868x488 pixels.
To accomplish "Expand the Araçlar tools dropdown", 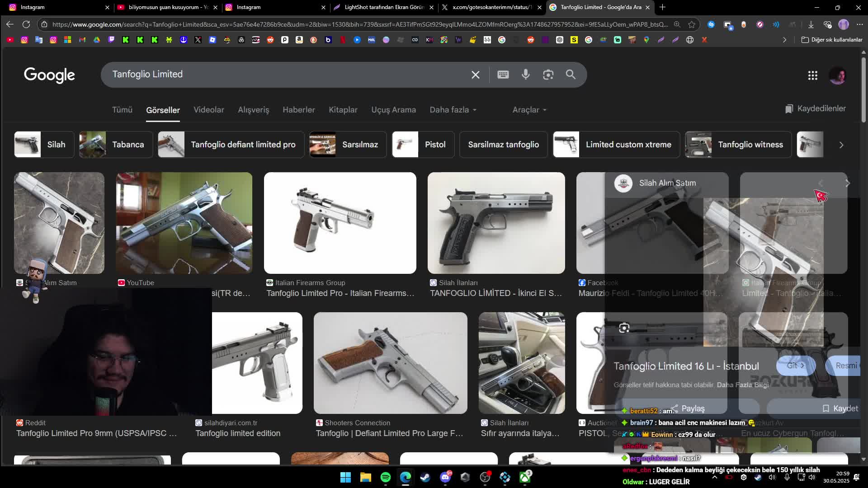I will pyautogui.click(x=529, y=110).
